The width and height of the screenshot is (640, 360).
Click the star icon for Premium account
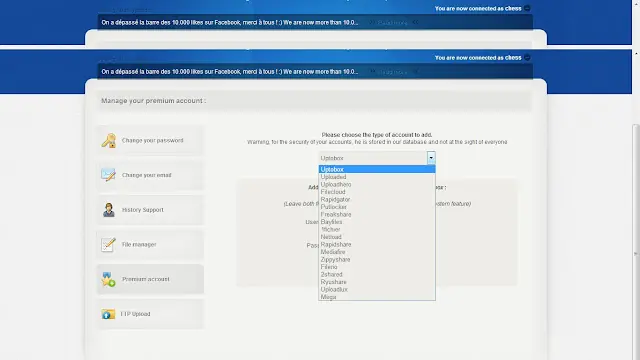click(x=109, y=279)
